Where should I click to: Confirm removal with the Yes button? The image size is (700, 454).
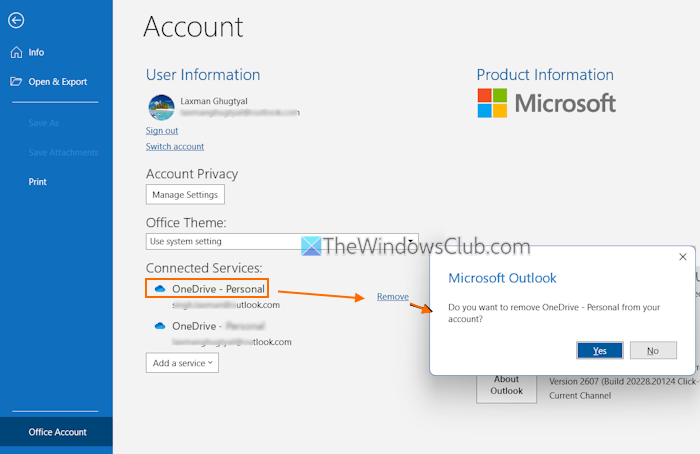(600, 350)
